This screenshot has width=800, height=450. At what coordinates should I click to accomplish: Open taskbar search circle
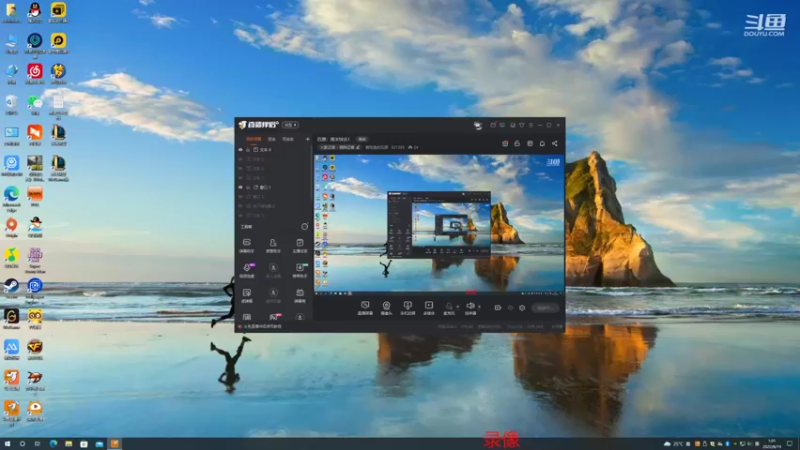tap(22, 444)
